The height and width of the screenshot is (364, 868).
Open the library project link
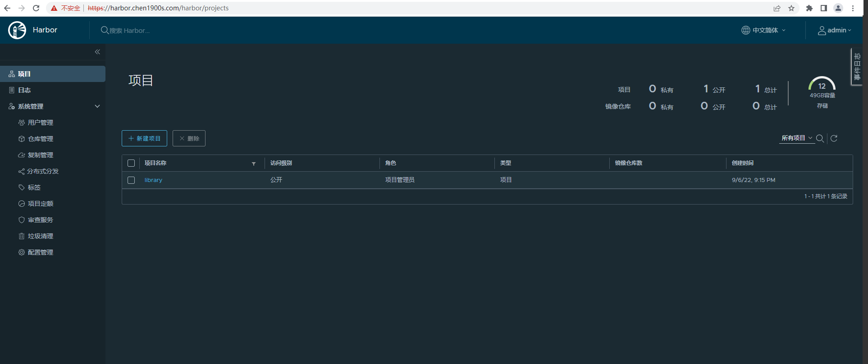pos(153,180)
